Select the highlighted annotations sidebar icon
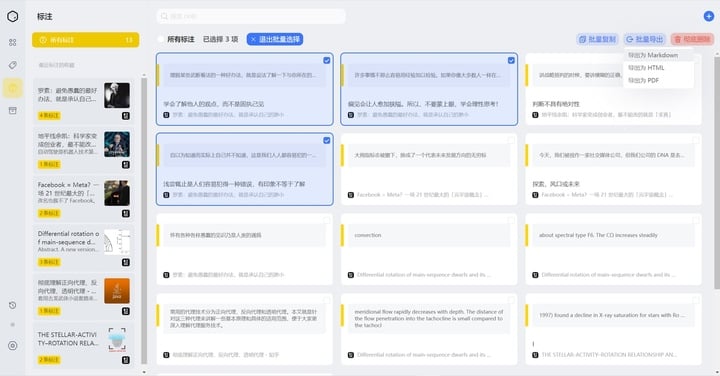The width and height of the screenshot is (720, 376). point(12,88)
